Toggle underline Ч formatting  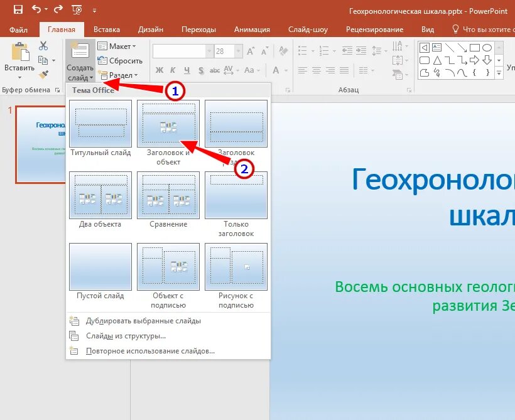pyautogui.click(x=187, y=70)
